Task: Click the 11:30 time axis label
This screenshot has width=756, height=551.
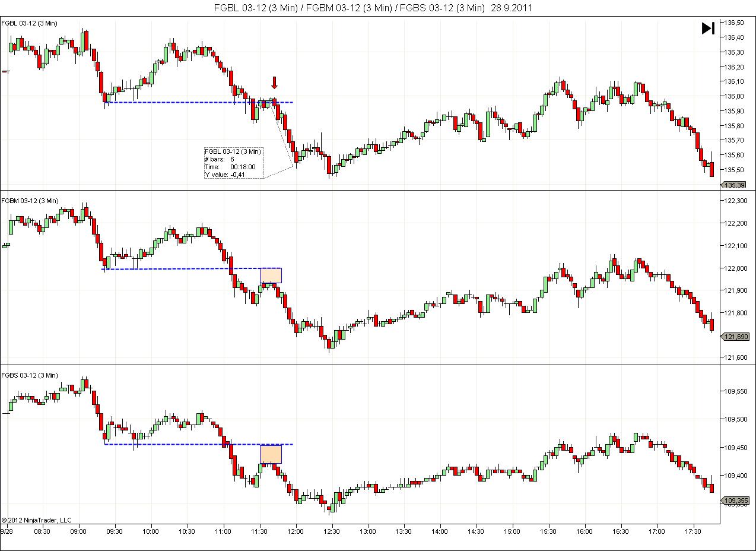Action: [259, 531]
